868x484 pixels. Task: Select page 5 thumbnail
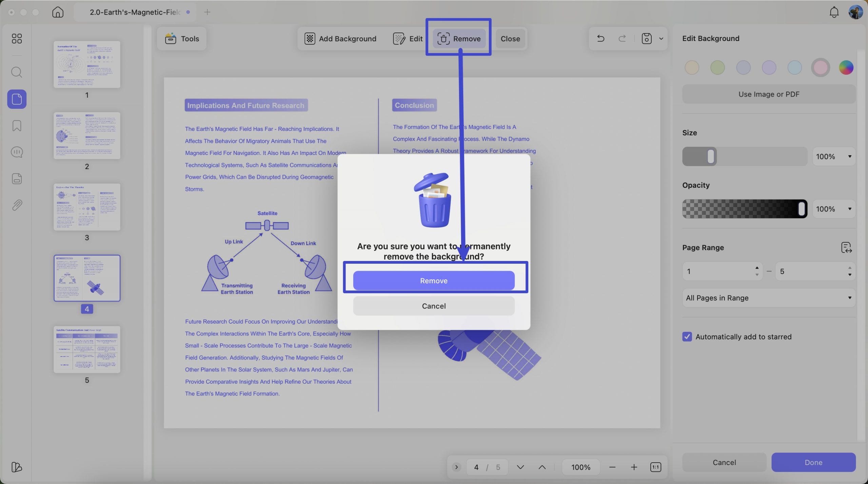point(87,349)
